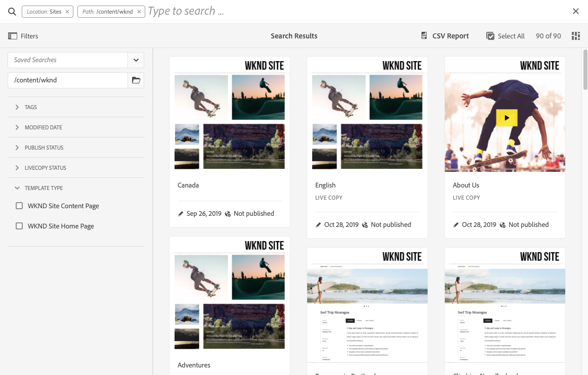Click the pencil icon on English card
Screen dimensions: 588x375
[x=318, y=225]
